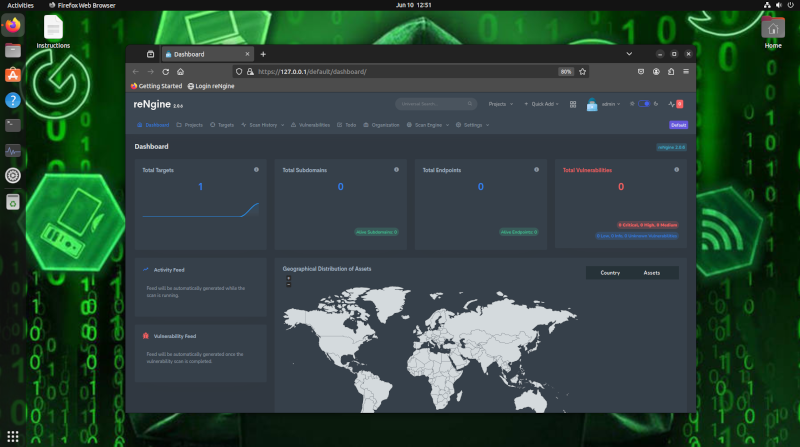Toggle the dark/light theme switch
The height and width of the screenshot is (447, 800).
[x=644, y=104]
